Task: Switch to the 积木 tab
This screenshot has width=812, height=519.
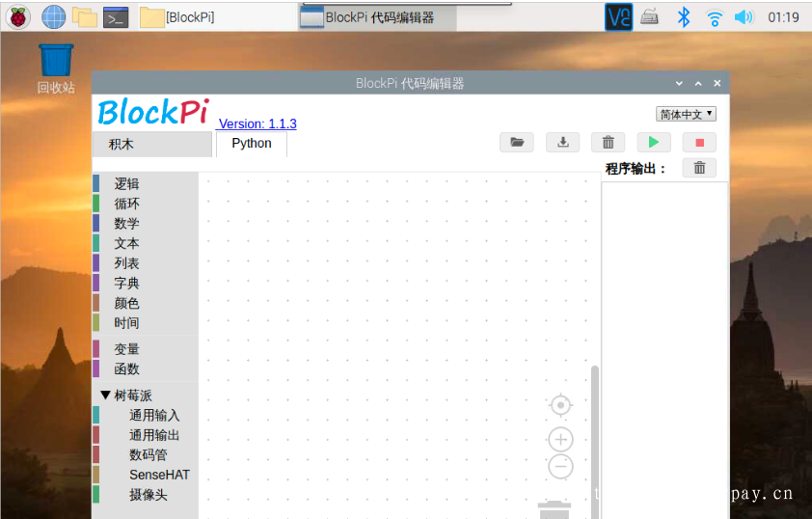Action: point(122,145)
